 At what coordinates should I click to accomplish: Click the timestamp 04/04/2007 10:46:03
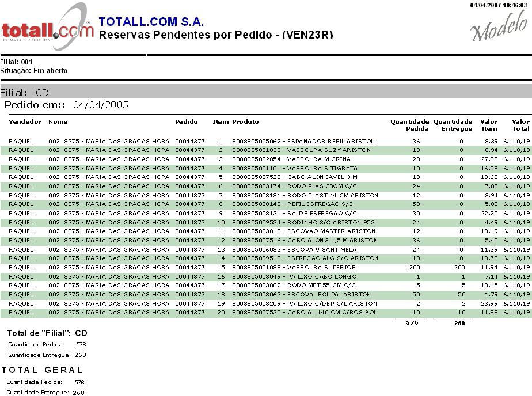point(499,5)
